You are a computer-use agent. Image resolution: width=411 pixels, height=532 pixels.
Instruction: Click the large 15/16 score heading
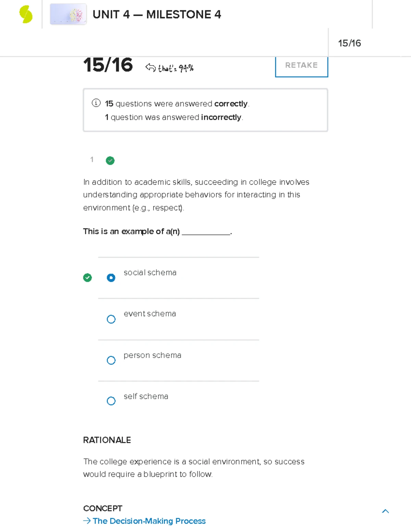[108, 65]
